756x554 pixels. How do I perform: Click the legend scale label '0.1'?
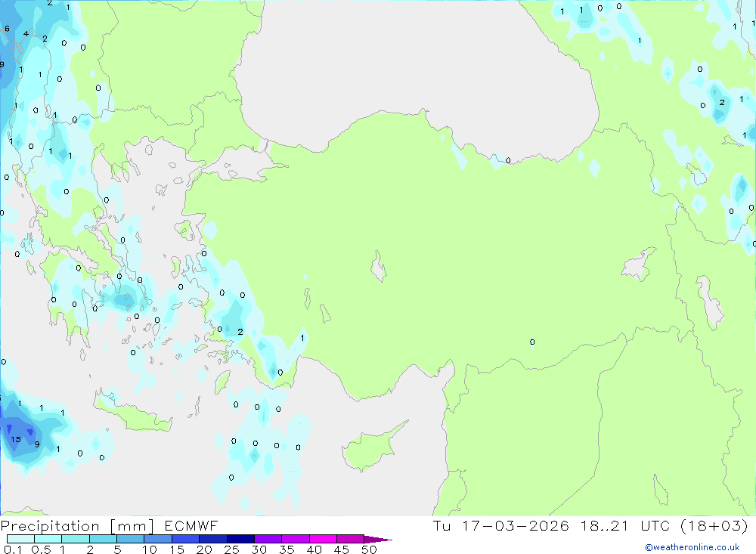13,549
